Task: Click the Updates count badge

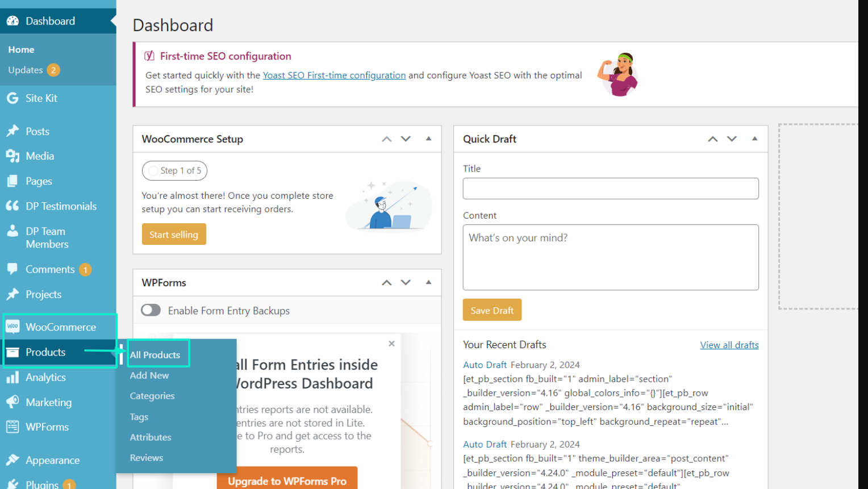Action: (53, 70)
